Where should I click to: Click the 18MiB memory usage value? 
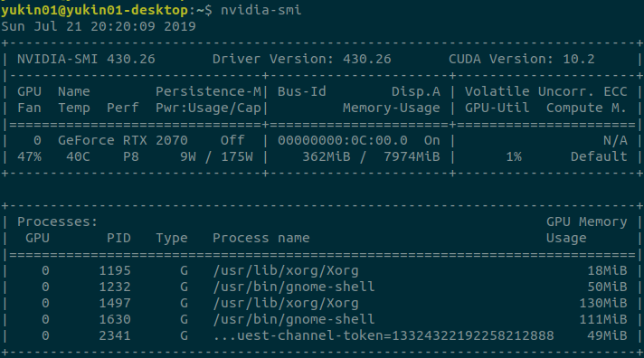tap(607, 270)
